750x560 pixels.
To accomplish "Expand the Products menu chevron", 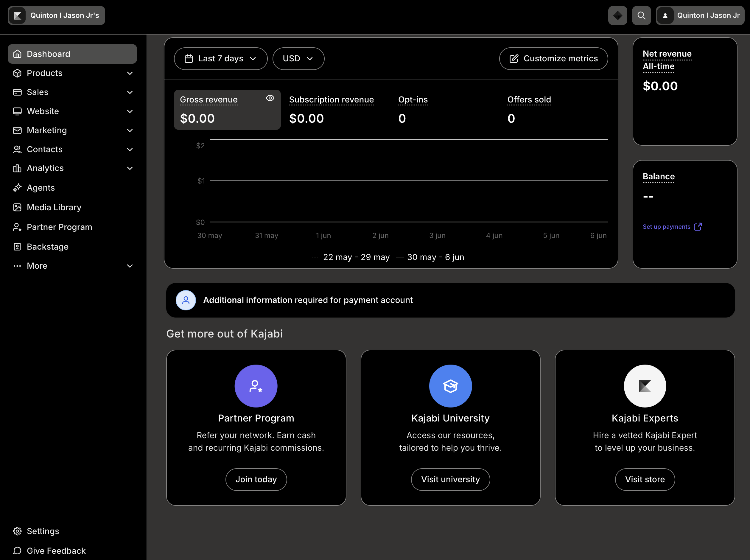I will [x=130, y=73].
